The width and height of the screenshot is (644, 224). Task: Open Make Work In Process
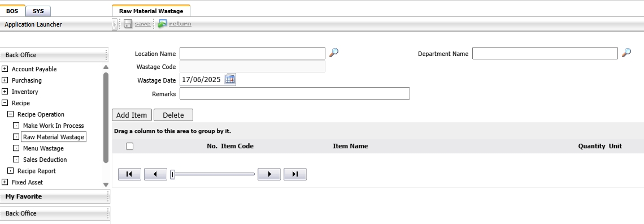[54, 126]
